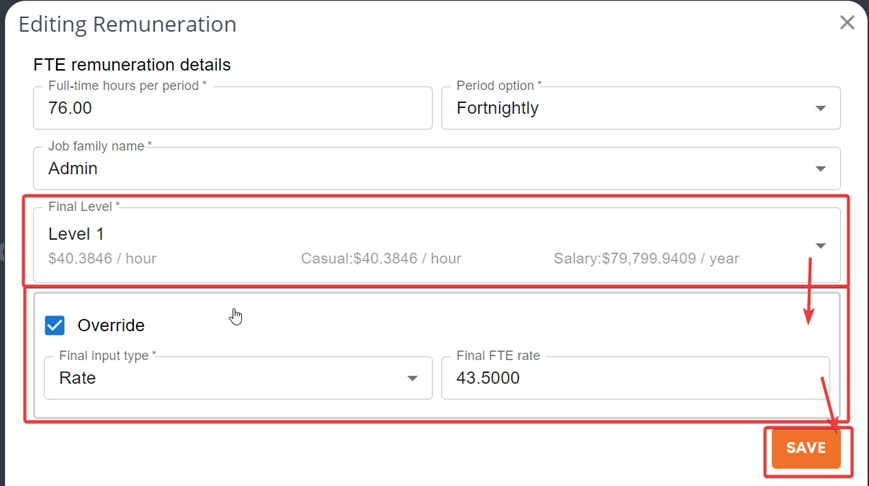The width and height of the screenshot is (869, 486).
Task: Click into the Final FTE rate field
Action: [x=635, y=378]
